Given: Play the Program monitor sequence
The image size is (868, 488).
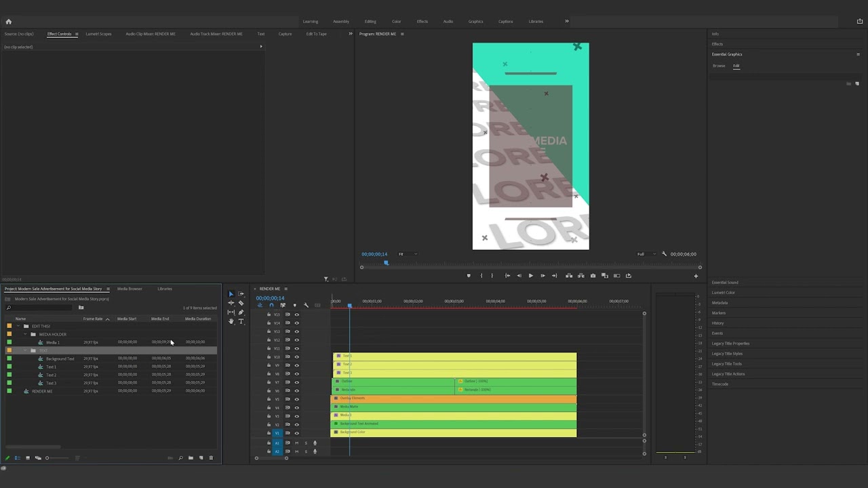Looking at the screenshot, I should (530, 276).
